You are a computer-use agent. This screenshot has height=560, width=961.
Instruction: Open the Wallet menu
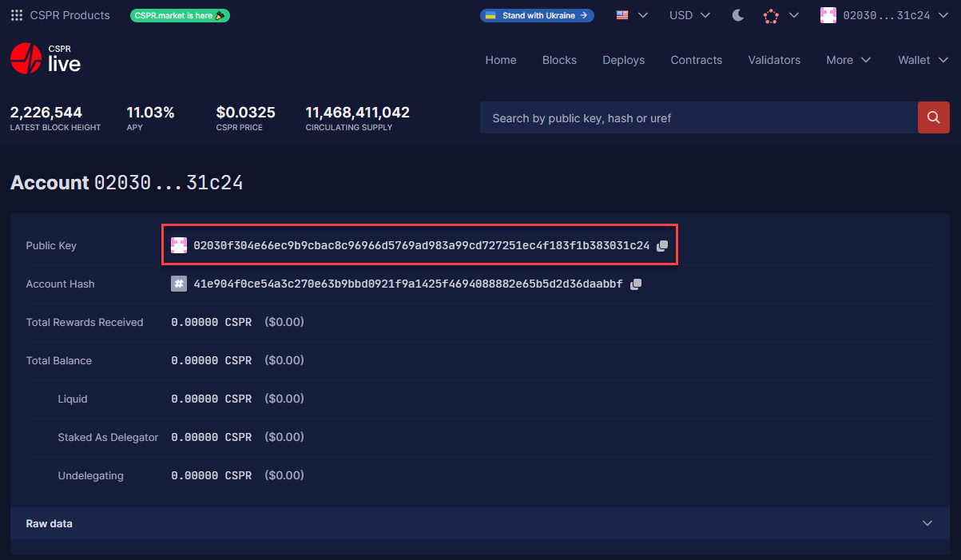click(x=923, y=60)
